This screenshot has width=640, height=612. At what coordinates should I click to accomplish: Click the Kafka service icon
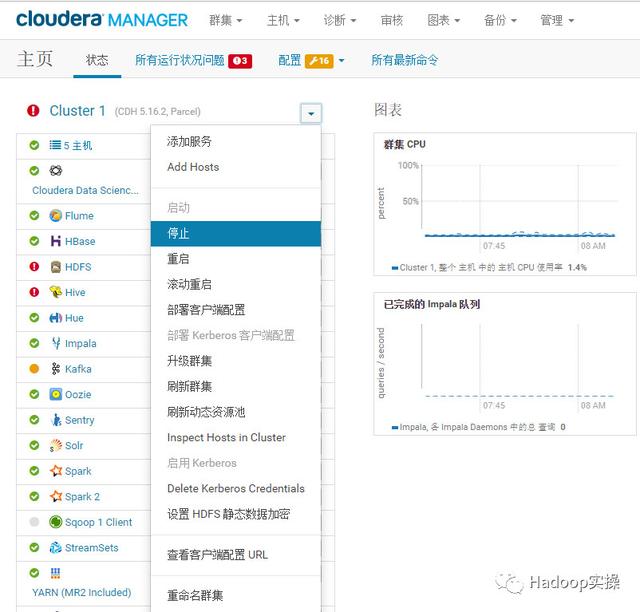click(56, 369)
